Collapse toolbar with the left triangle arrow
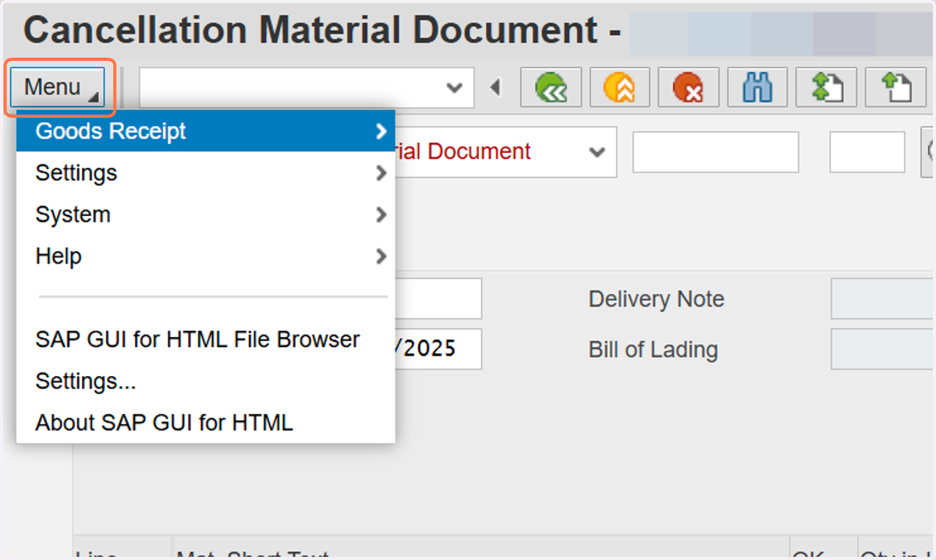 coord(495,87)
